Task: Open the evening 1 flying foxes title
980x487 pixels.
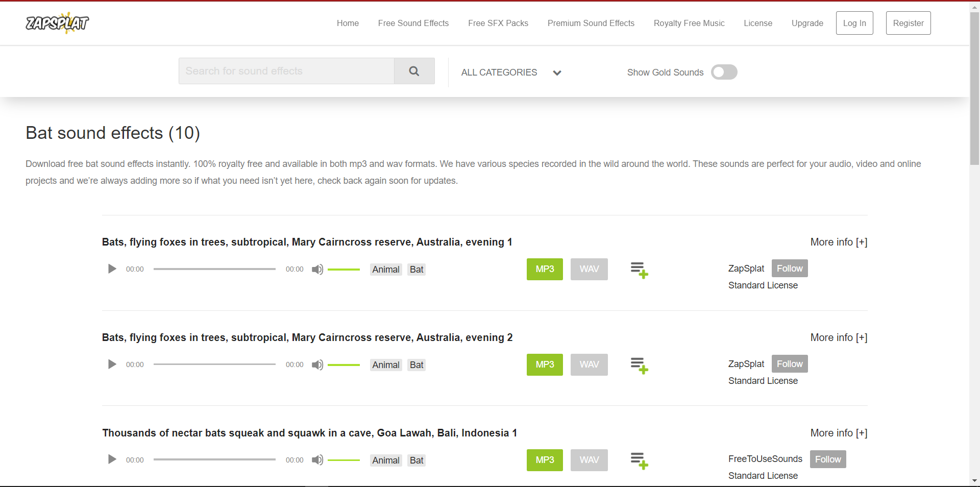Action: click(307, 242)
